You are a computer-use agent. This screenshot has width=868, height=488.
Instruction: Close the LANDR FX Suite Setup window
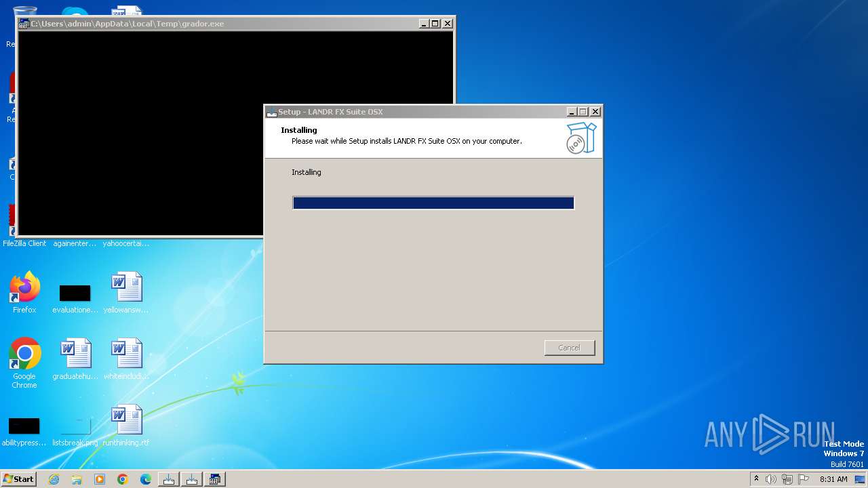pos(595,112)
